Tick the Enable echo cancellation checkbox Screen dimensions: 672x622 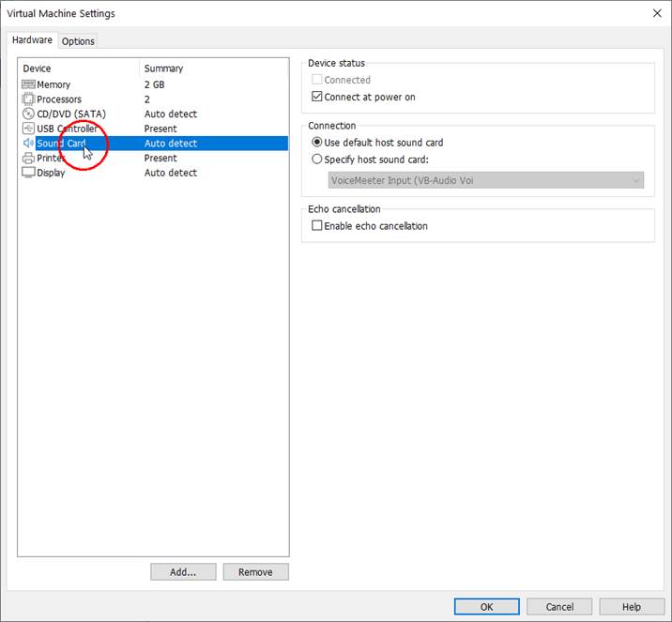point(317,226)
